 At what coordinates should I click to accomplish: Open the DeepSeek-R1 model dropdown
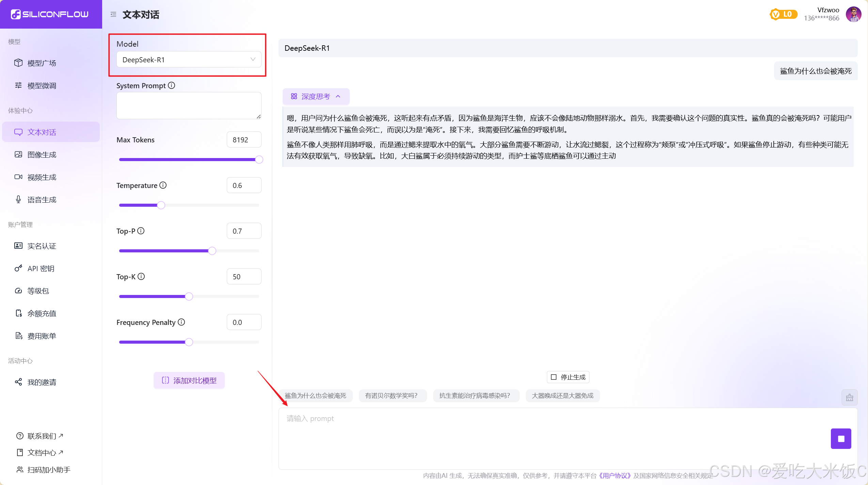(x=189, y=60)
